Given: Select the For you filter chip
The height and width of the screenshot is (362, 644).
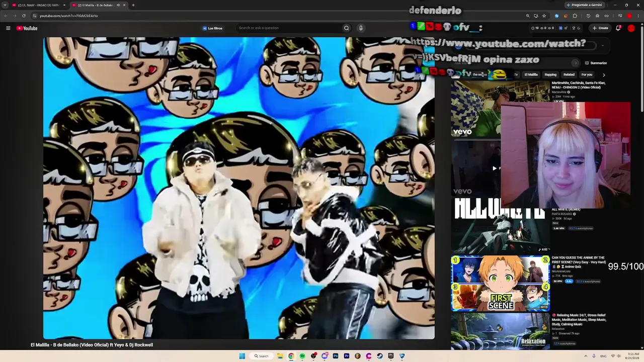Looking at the screenshot, I should pos(587,75).
